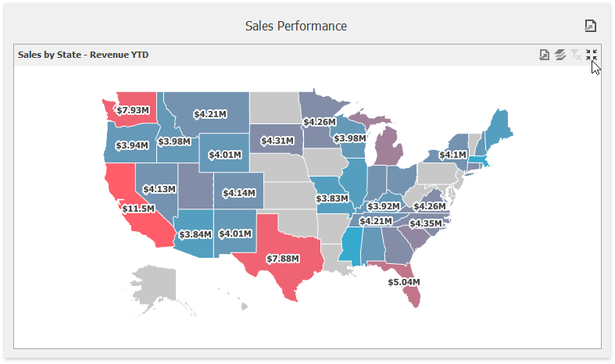This screenshot has height=364, width=615.
Task: Click the Sales by State caption
Action: click(x=83, y=55)
